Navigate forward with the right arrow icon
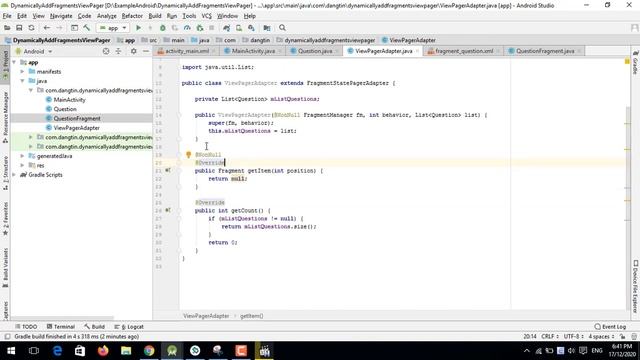Screen dimensions: 640x360 (x=59, y=28)
